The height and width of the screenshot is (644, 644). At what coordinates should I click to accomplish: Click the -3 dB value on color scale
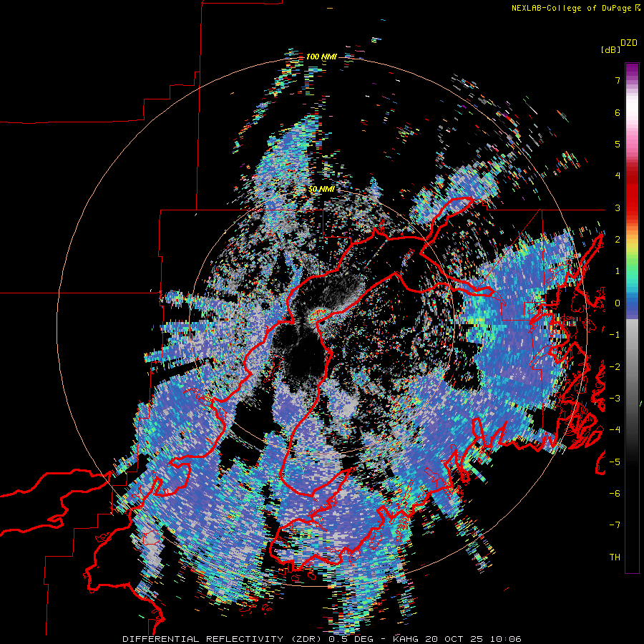coord(615,399)
